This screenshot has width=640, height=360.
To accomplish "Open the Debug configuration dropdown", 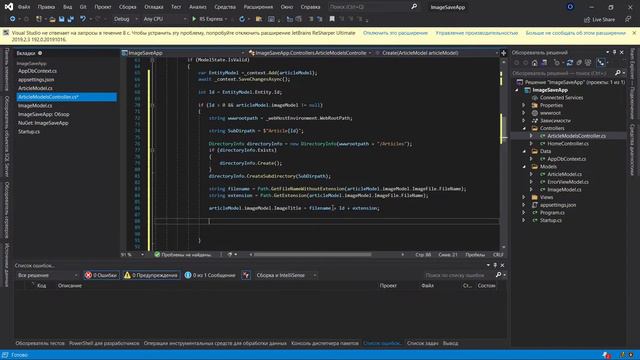I will coord(125,19).
